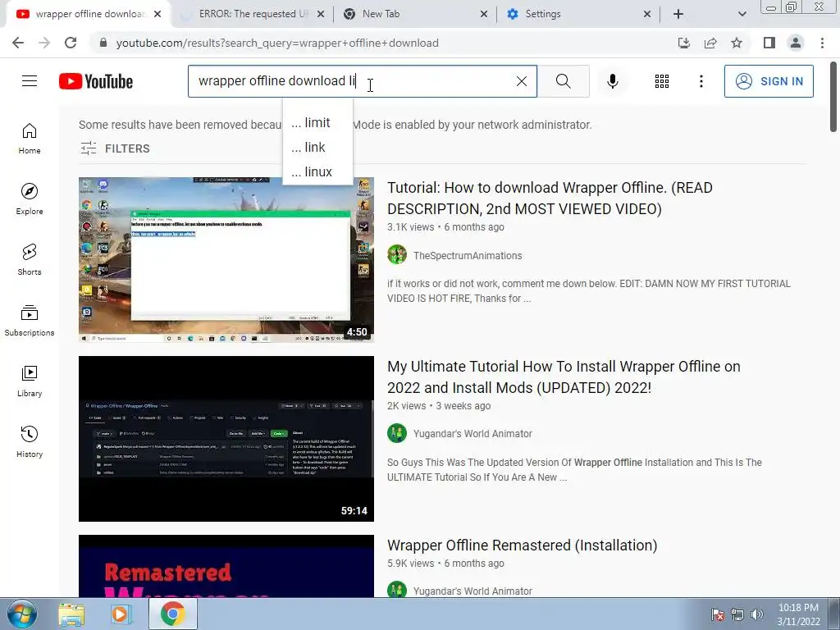
Task: Open the Action Center flag icon
Action: click(718, 614)
